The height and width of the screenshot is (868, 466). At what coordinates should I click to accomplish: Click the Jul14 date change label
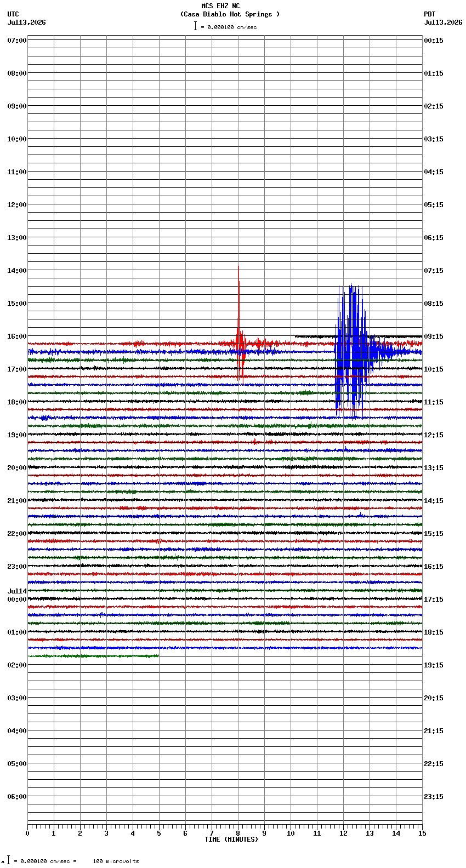coord(17,591)
